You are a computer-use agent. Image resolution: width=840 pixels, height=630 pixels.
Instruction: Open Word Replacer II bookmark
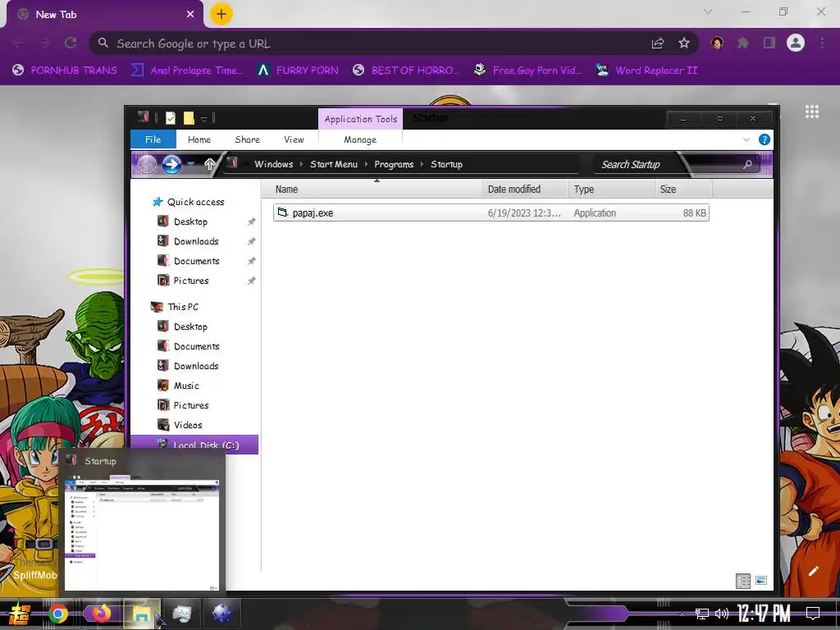point(646,71)
